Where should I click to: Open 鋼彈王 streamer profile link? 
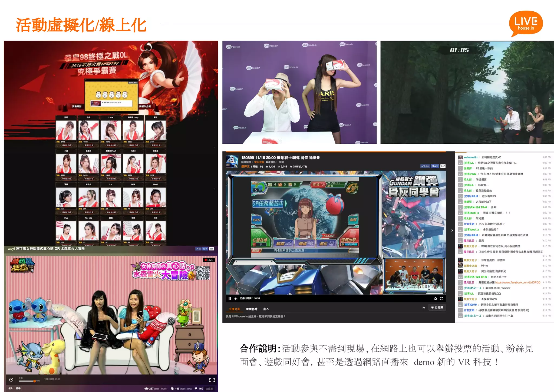point(245,166)
